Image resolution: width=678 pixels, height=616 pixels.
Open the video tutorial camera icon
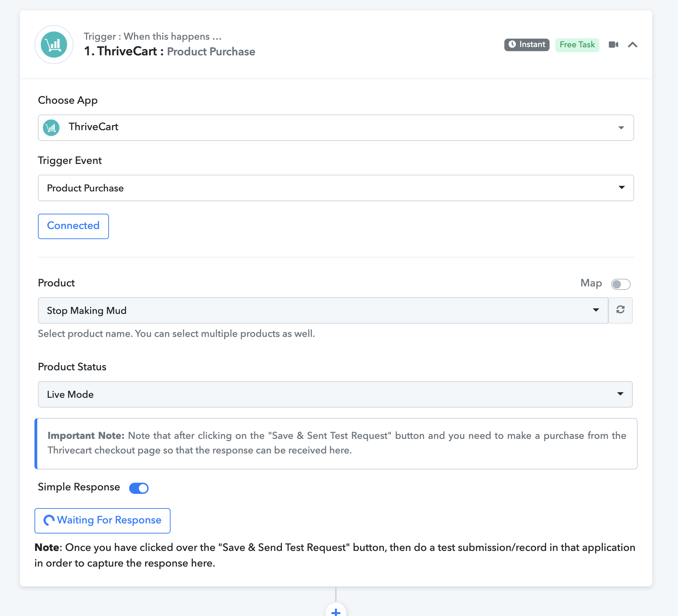(613, 45)
